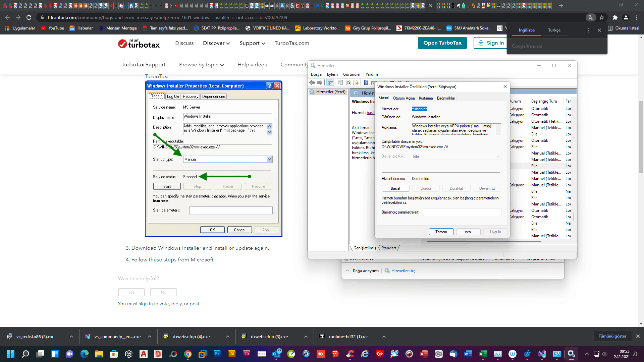This screenshot has height=362, width=644.
Task: Expand the Support menu
Action: 252,43
